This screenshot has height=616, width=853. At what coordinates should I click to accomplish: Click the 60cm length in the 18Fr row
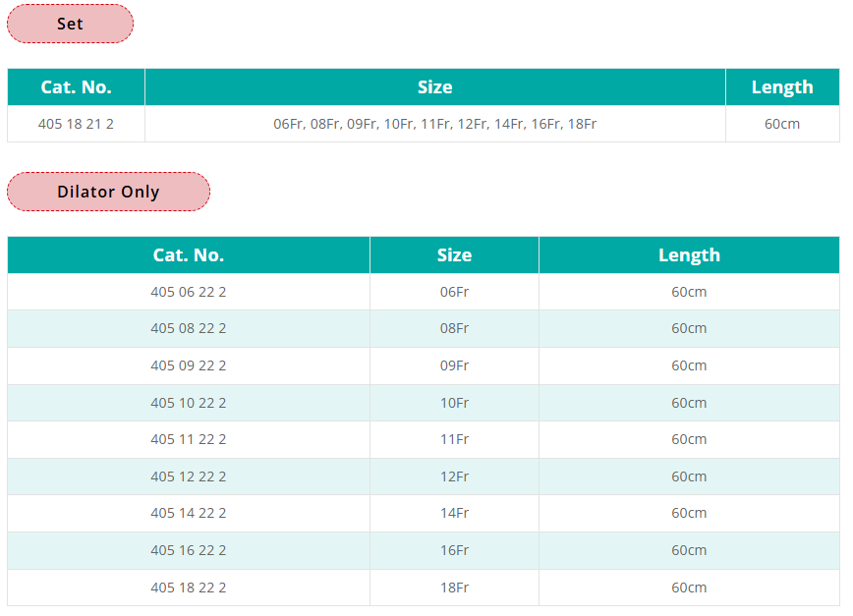[689, 588]
